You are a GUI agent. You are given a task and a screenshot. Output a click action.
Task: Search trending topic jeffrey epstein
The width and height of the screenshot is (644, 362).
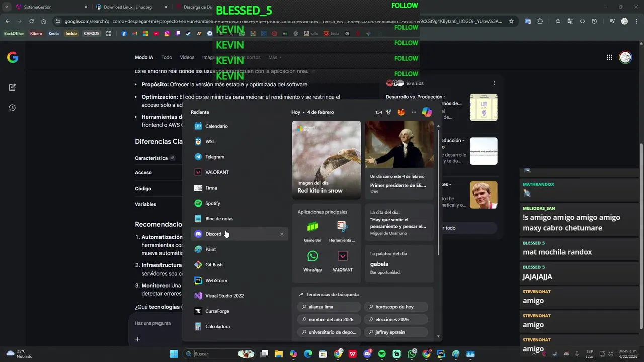click(x=396, y=332)
